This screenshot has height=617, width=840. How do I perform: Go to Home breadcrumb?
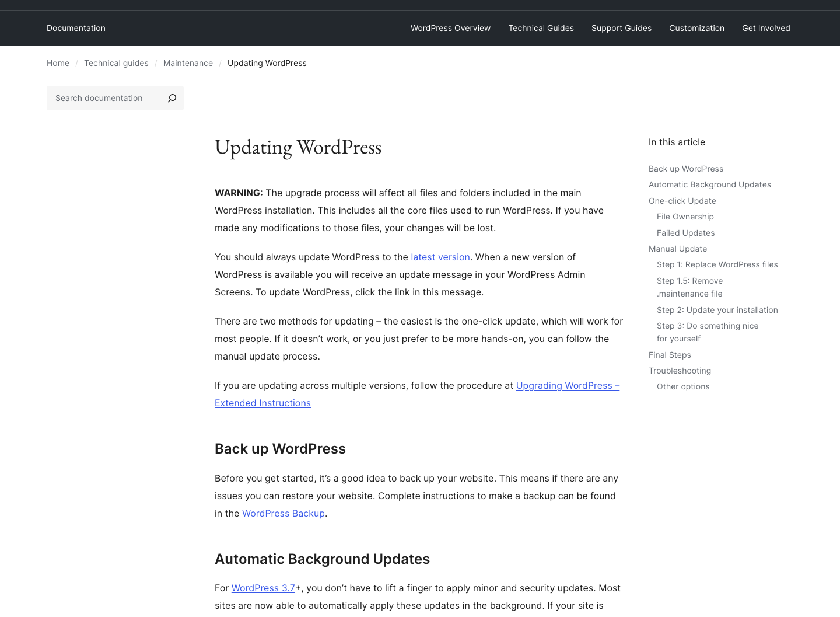[x=58, y=63]
